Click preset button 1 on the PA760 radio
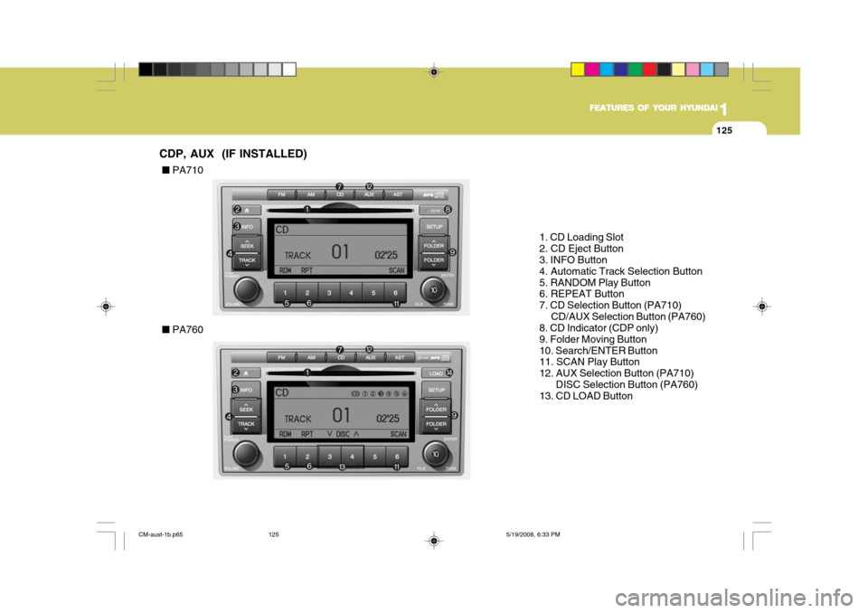This screenshot has height=613, width=868. (x=285, y=457)
